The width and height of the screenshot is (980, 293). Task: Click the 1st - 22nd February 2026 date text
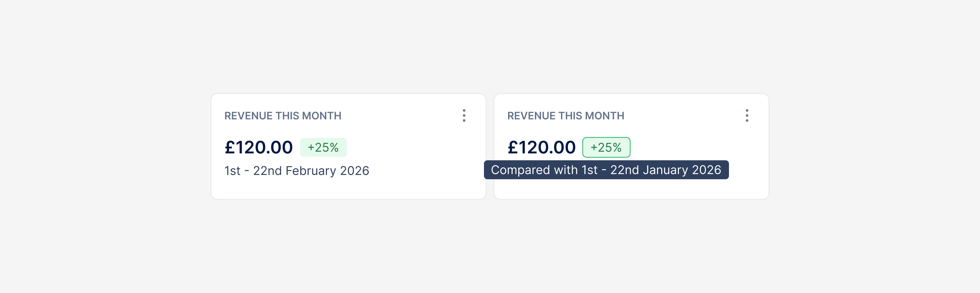(x=296, y=171)
